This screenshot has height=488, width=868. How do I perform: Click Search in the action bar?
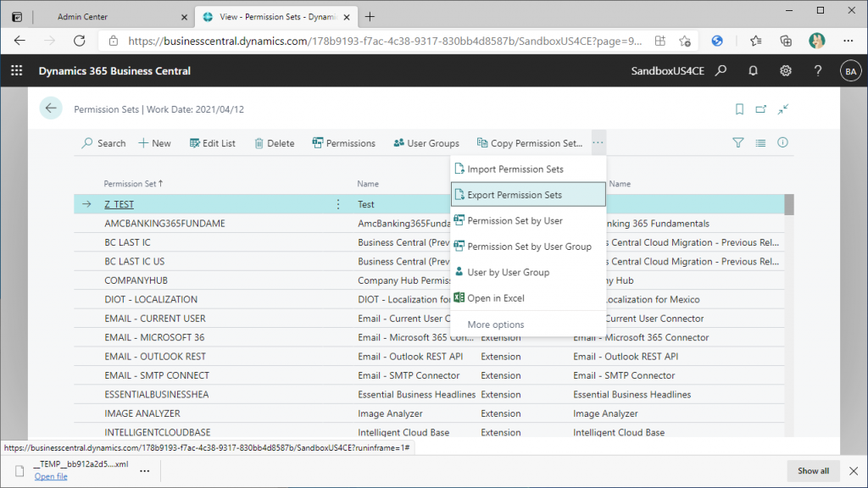[103, 143]
